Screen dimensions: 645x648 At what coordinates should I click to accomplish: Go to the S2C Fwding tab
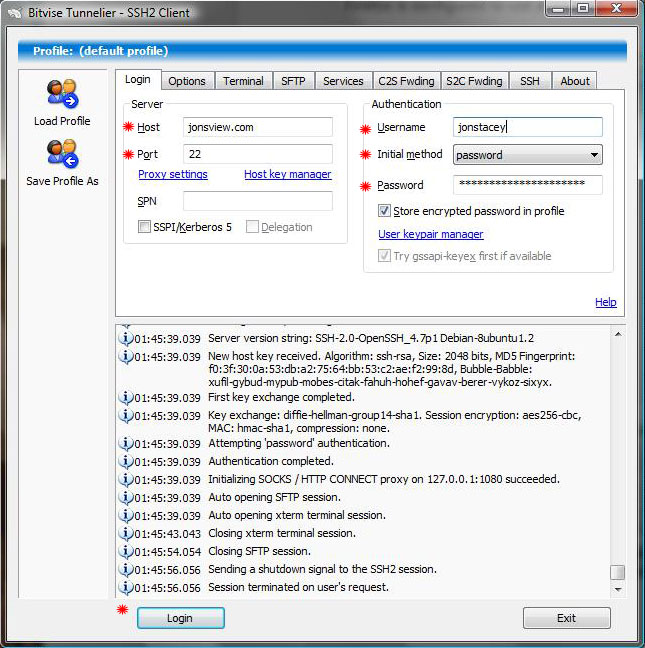coord(474,81)
